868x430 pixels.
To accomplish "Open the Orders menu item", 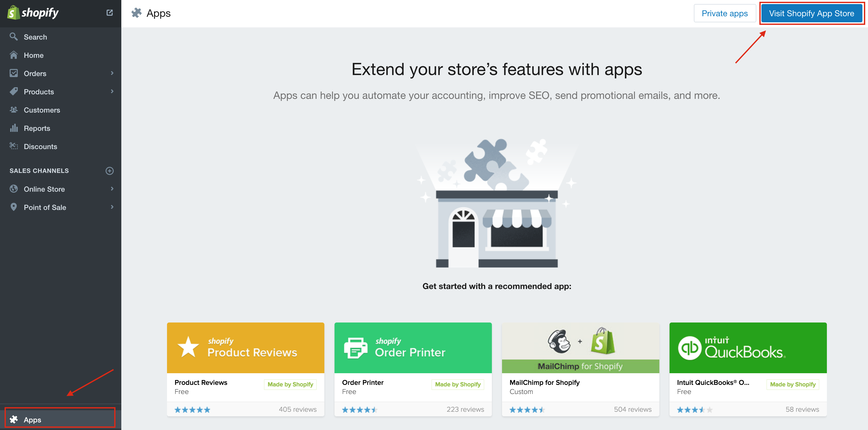I will [x=61, y=73].
